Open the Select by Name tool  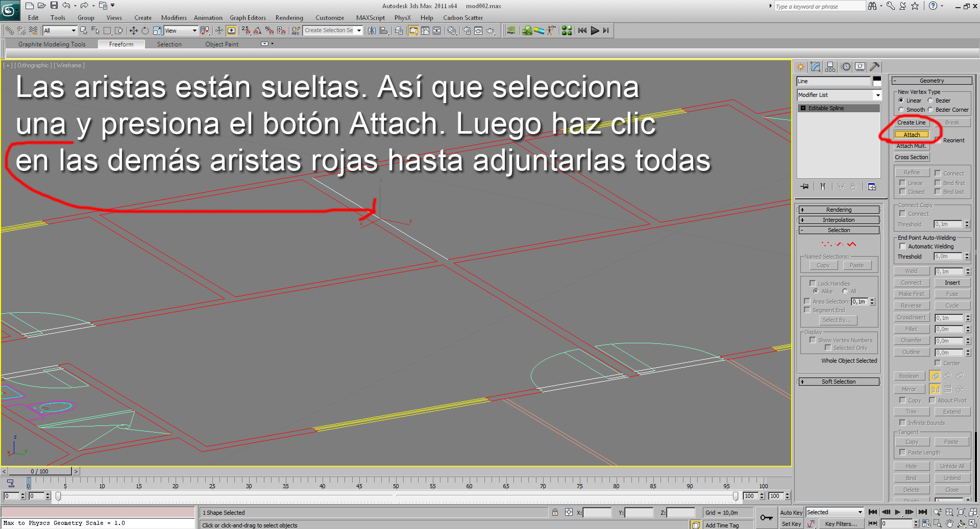pyautogui.click(x=95, y=31)
